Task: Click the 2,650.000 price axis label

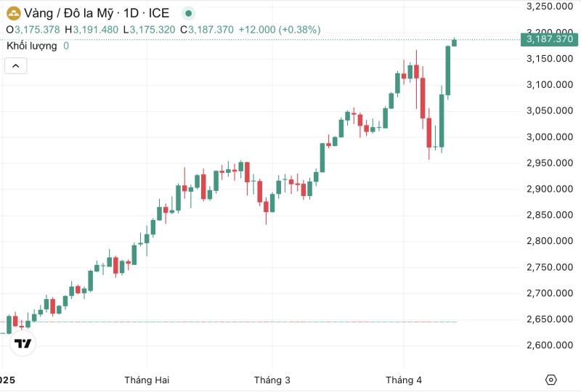Action: point(550,319)
